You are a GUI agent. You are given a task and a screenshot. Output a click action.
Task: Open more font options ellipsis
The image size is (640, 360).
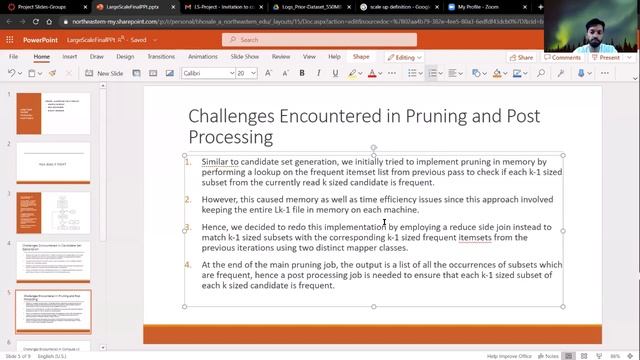click(392, 73)
